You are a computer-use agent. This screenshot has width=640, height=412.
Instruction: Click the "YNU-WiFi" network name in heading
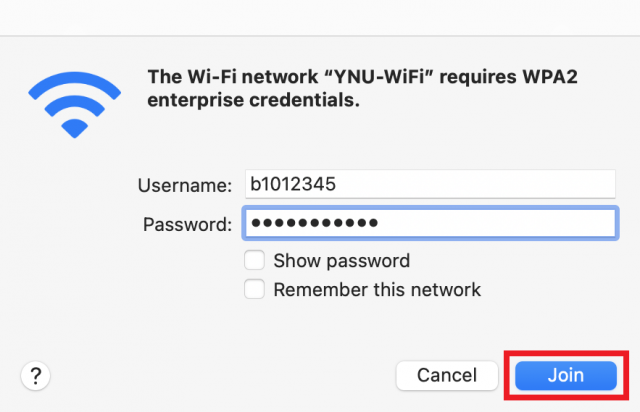[380, 77]
